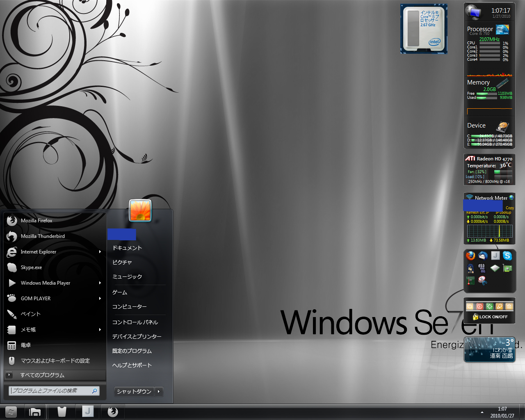525x420 pixels.
Task: Open コンピューター in the Start menu
Action: pos(130,307)
